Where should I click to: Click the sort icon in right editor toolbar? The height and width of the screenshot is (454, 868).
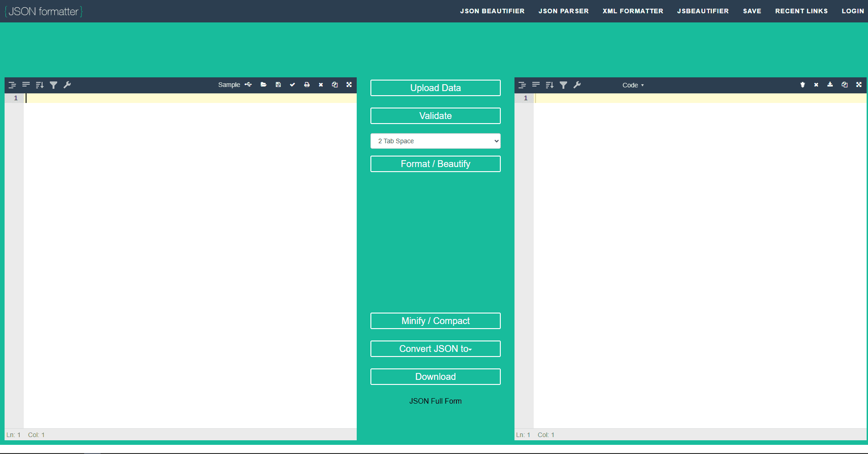click(x=550, y=85)
